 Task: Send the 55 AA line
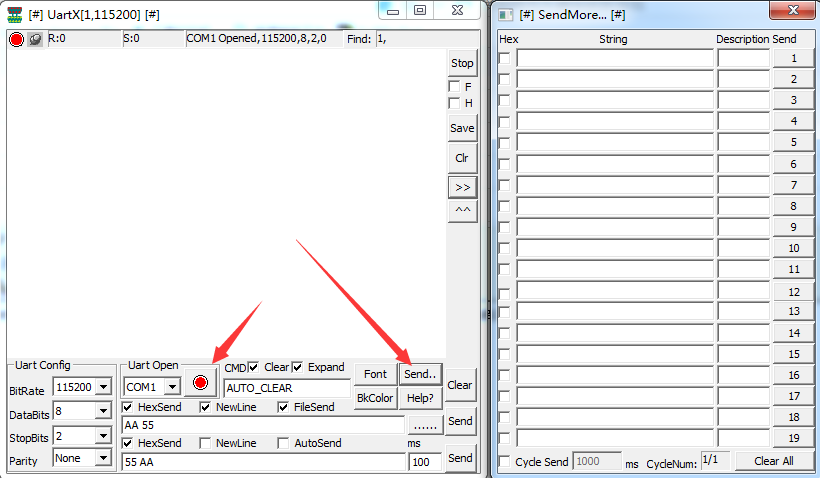tap(460, 458)
